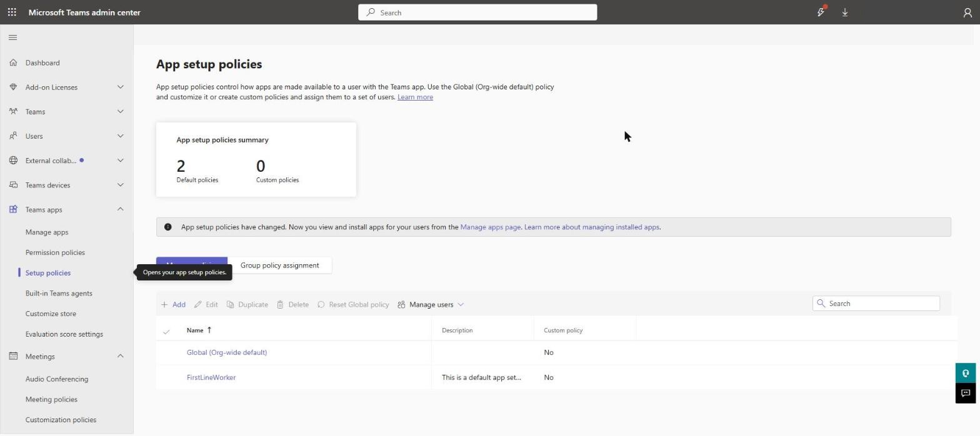Click the Teams apps icon

click(13, 209)
